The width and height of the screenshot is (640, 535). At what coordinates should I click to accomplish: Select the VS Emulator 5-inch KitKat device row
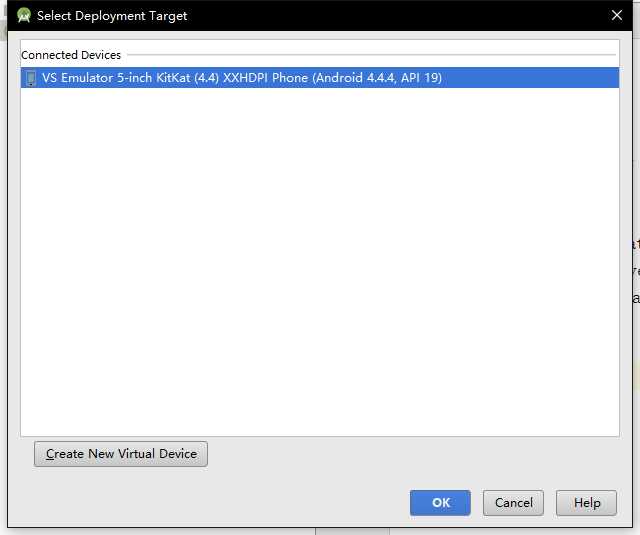coord(320,78)
